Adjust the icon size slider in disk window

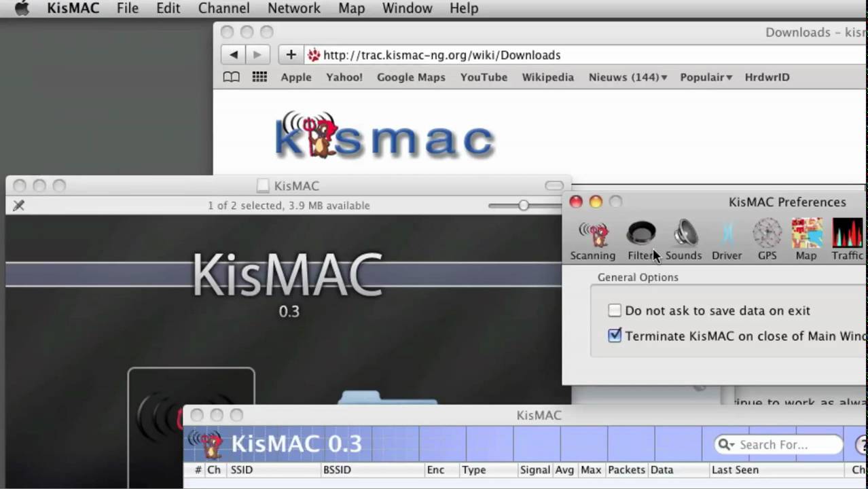pos(524,205)
